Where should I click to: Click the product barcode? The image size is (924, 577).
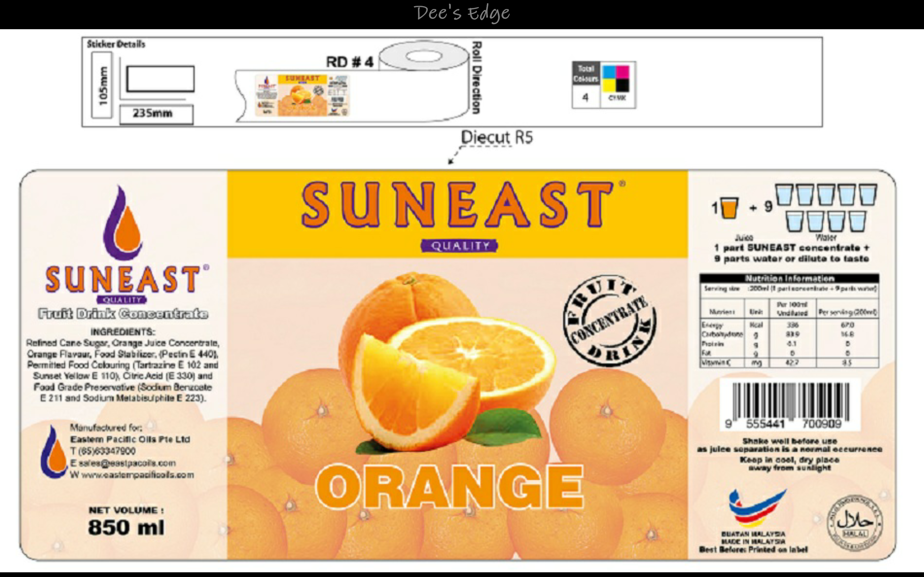point(790,404)
